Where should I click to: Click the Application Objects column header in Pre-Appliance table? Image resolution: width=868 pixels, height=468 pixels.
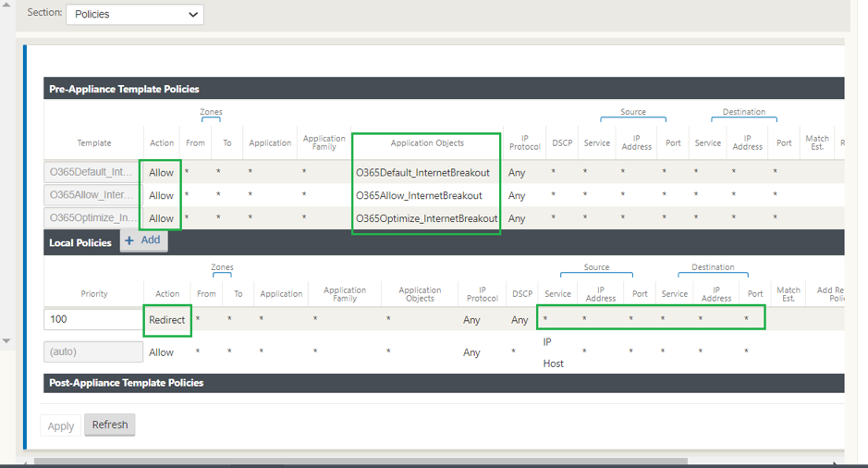427,142
